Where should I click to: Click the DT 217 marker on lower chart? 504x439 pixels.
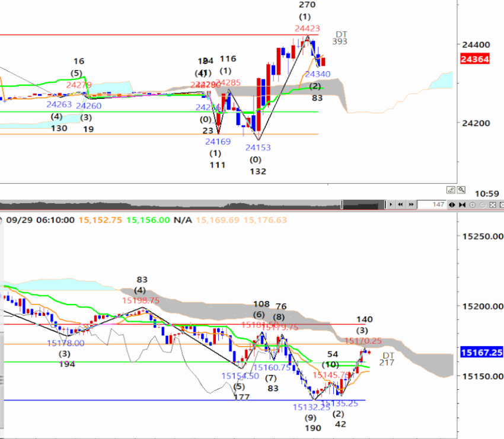[387, 359]
